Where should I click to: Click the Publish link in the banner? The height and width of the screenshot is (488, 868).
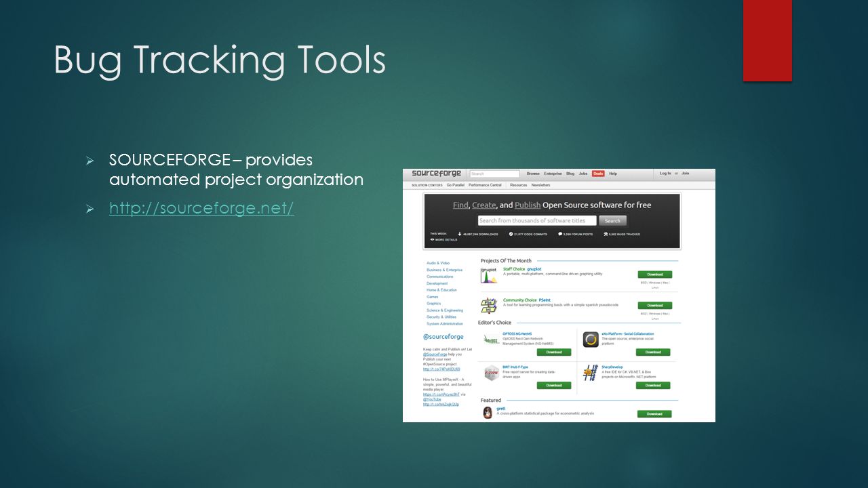click(x=528, y=205)
